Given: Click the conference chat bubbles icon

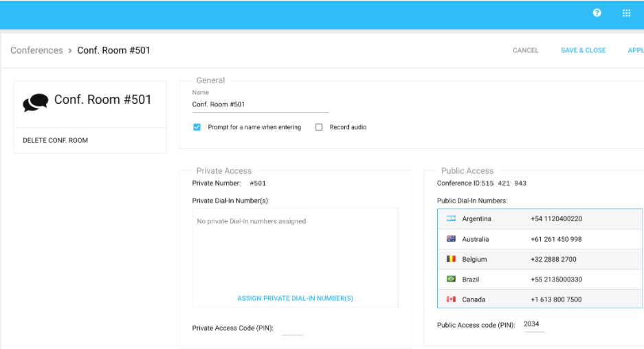Looking at the screenshot, I should click(x=35, y=102).
